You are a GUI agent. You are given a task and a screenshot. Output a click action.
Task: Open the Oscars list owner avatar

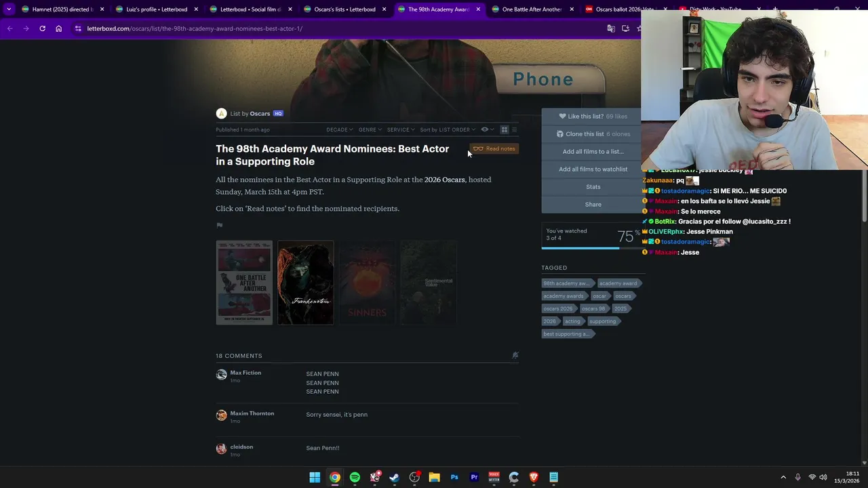(221, 114)
